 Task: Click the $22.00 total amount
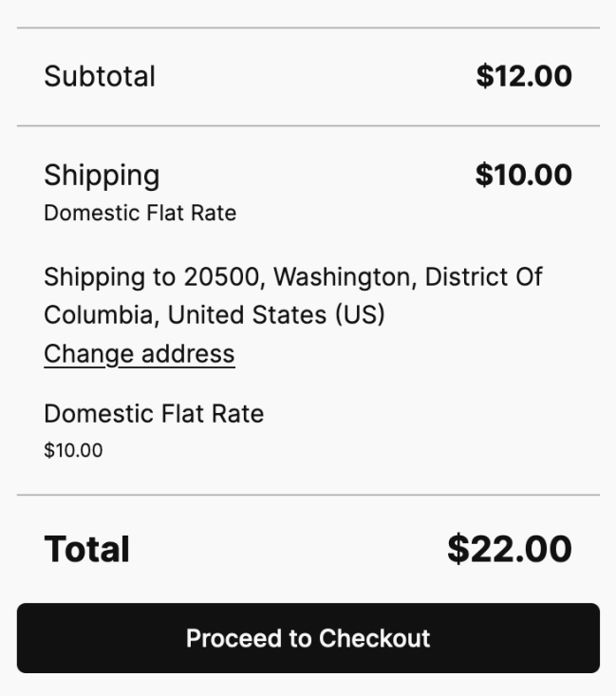pyautogui.click(x=510, y=549)
